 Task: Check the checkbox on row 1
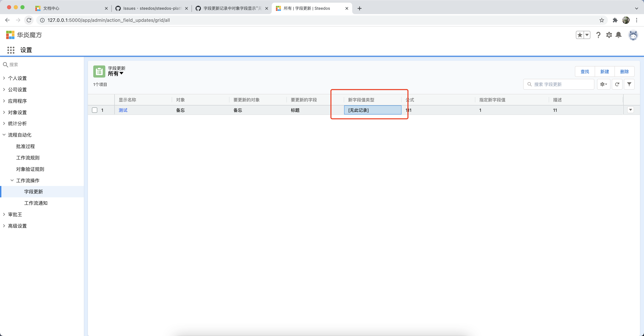94,110
